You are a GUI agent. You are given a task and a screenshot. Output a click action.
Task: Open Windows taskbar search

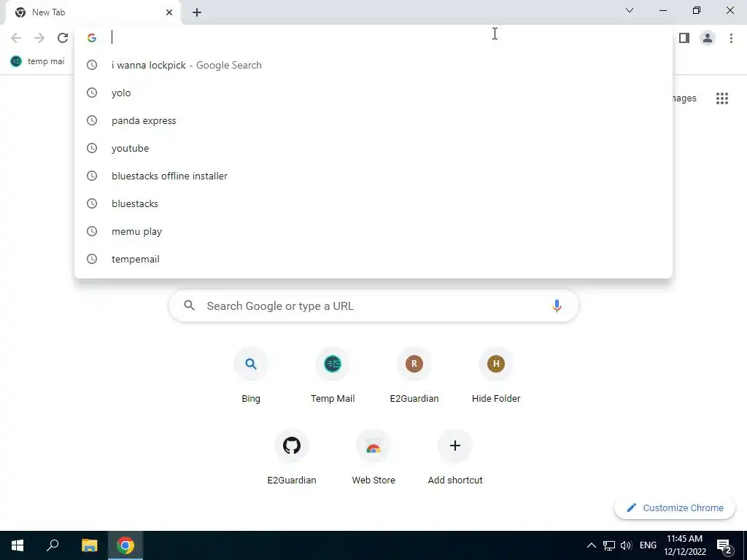[53, 545]
